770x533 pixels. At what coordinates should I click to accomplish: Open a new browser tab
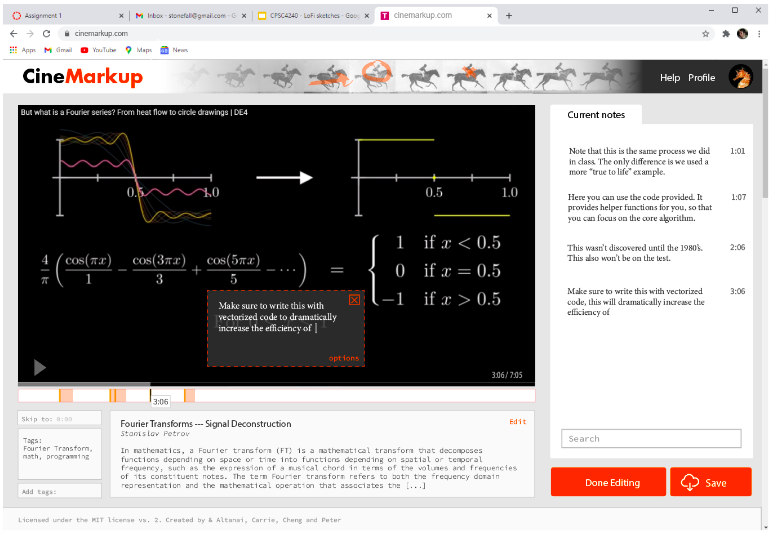[509, 16]
